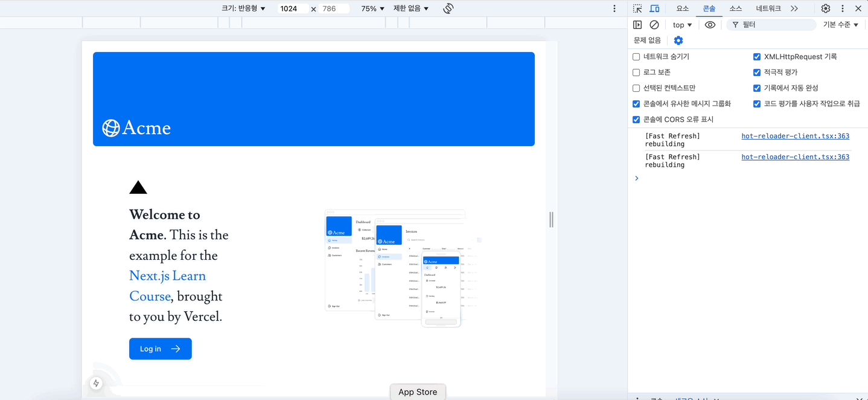Switch to the 요소 tab
The image size is (868, 400).
[682, 8]
